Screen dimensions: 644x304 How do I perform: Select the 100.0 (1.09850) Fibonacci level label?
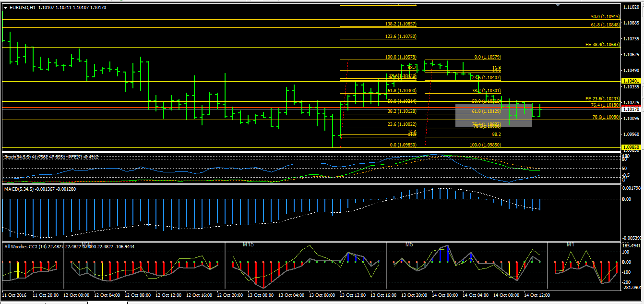[x=486, y=145]
